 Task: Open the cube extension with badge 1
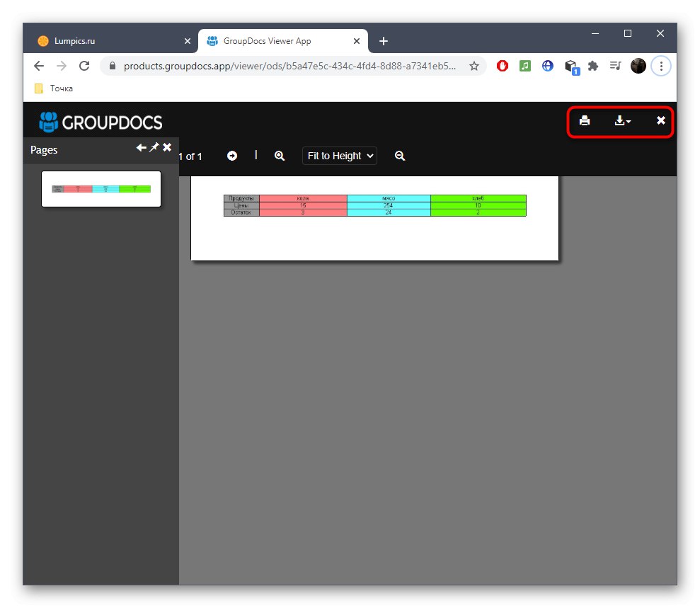pos(572,67)
